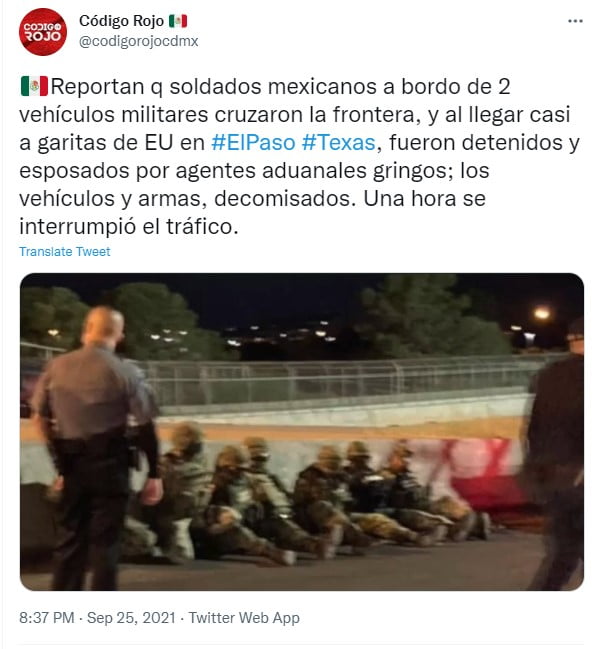Click the Mexican flag emoji beside account name
Viewport: 600px width, 649px height.
(178, 21)
